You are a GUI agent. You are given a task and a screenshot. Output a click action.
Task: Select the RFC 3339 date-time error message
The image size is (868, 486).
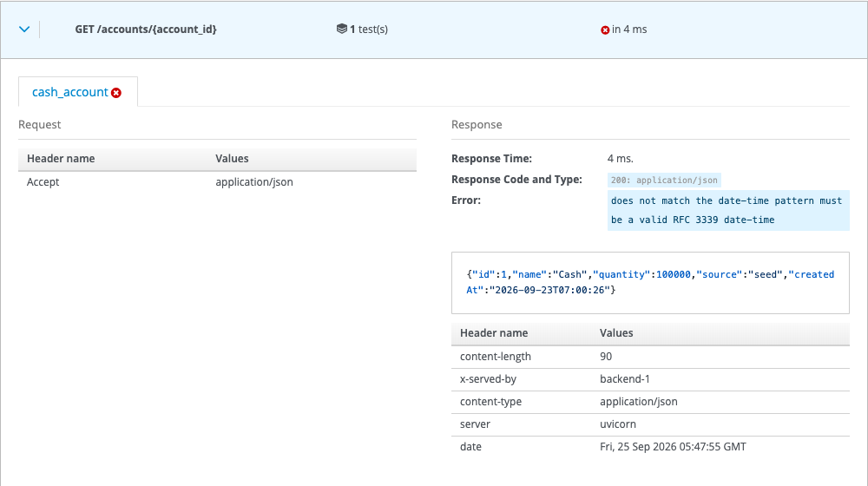coord(728,210)
